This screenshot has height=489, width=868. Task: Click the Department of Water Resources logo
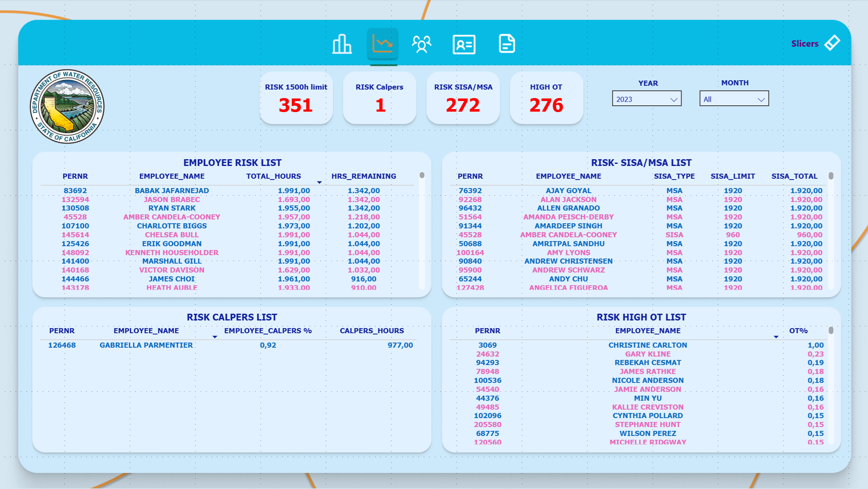(x=67, y=107)
